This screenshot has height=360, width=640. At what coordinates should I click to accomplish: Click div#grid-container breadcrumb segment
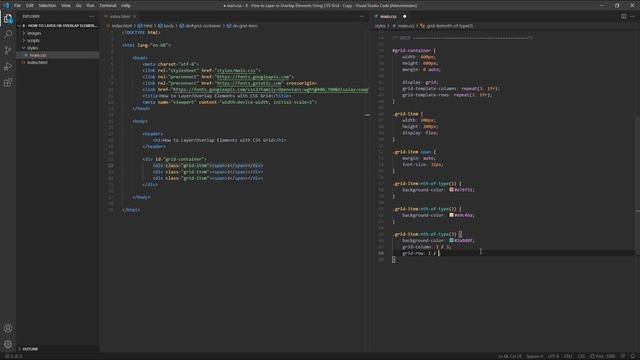click(200, 26)
